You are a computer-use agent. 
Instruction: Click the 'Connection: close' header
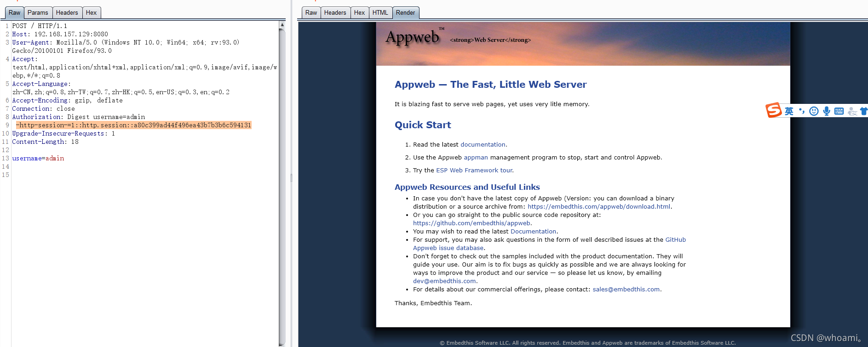pos(44,108)
